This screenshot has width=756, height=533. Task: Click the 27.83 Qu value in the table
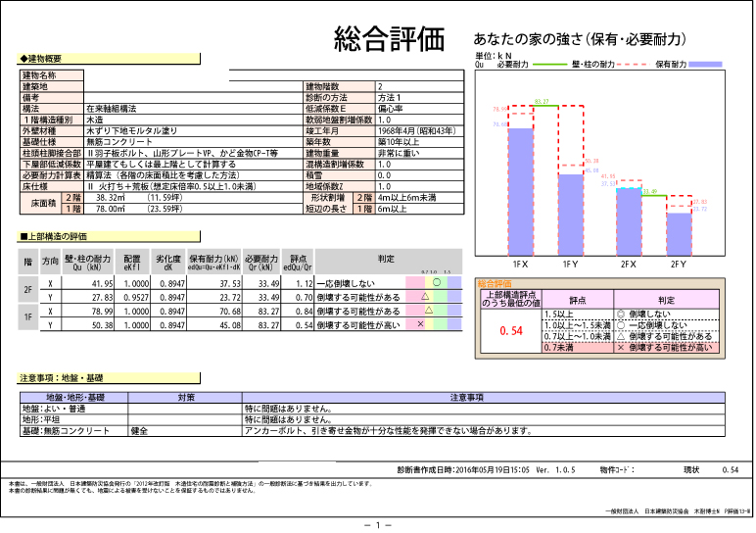click(102, 298)
